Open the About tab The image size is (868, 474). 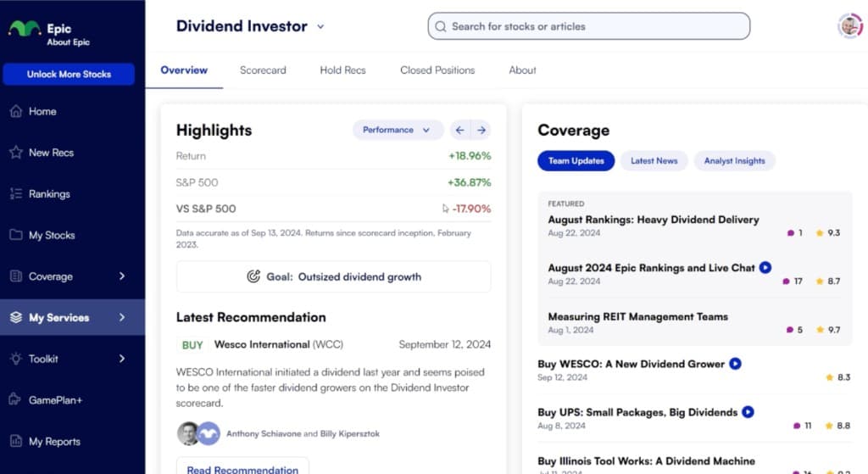tap(522, 70)
